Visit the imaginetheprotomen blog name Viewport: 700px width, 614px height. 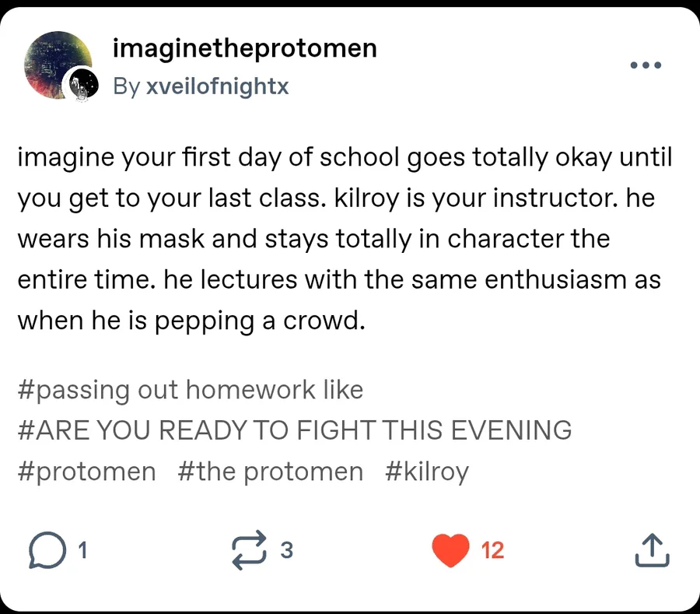tap(245, 48)
